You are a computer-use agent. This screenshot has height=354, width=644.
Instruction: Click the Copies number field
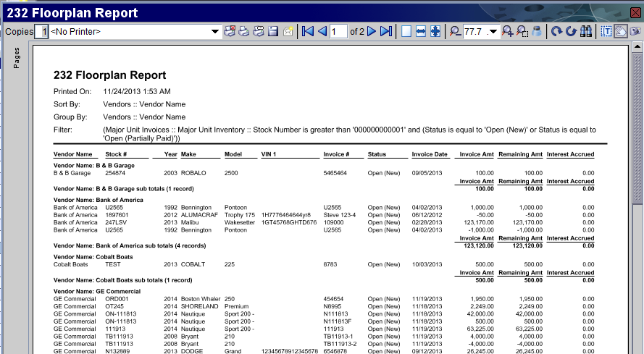41,31
